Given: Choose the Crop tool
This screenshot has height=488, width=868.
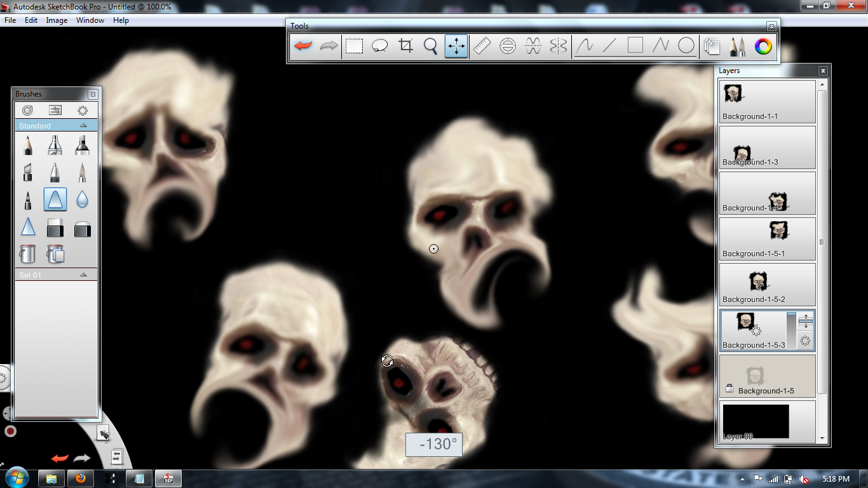Looking at the screenshot, I should pos(405,46).
